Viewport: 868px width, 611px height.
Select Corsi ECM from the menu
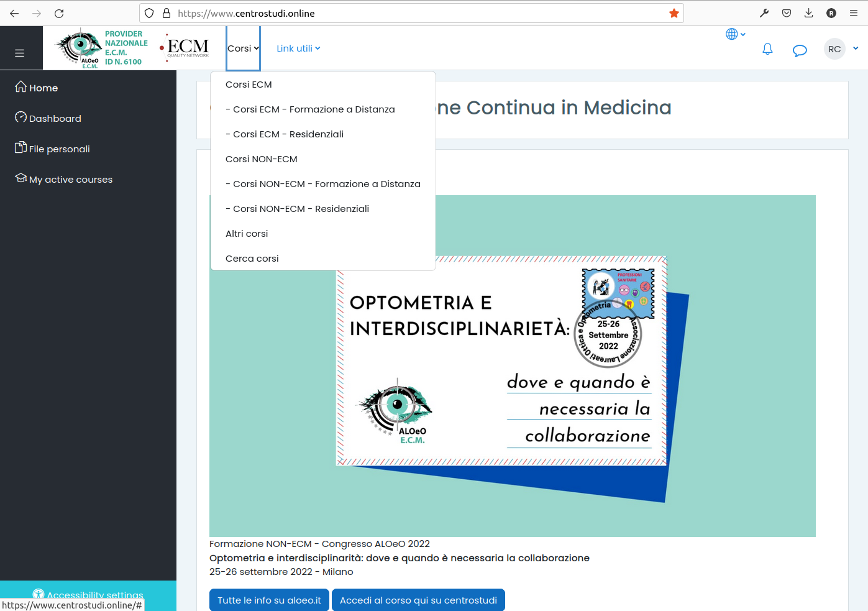pos(323,85)
